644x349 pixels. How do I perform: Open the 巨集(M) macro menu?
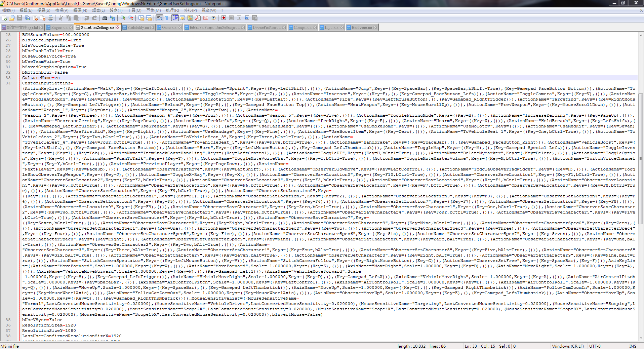tap(153, 10)
